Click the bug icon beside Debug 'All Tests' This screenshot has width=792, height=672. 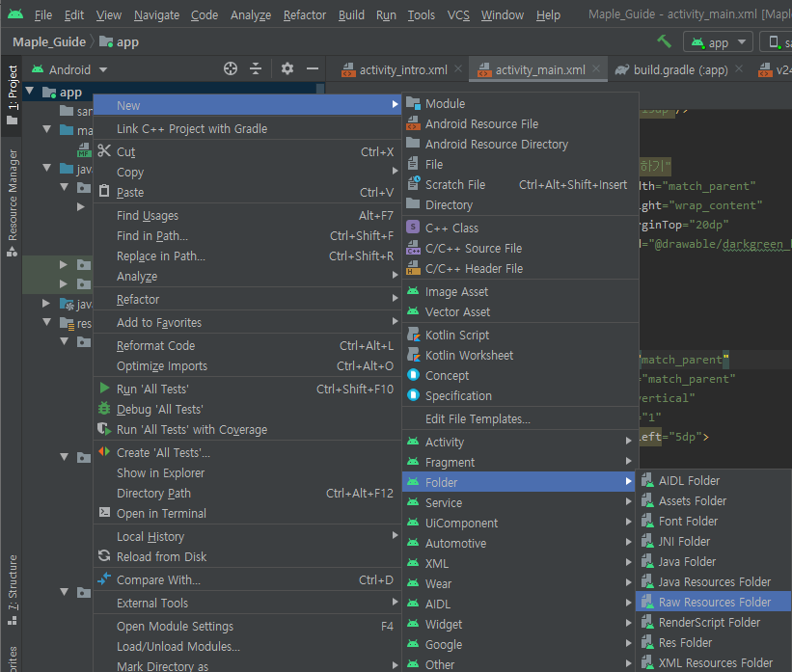pyautogui.click(x=104, y=409)
